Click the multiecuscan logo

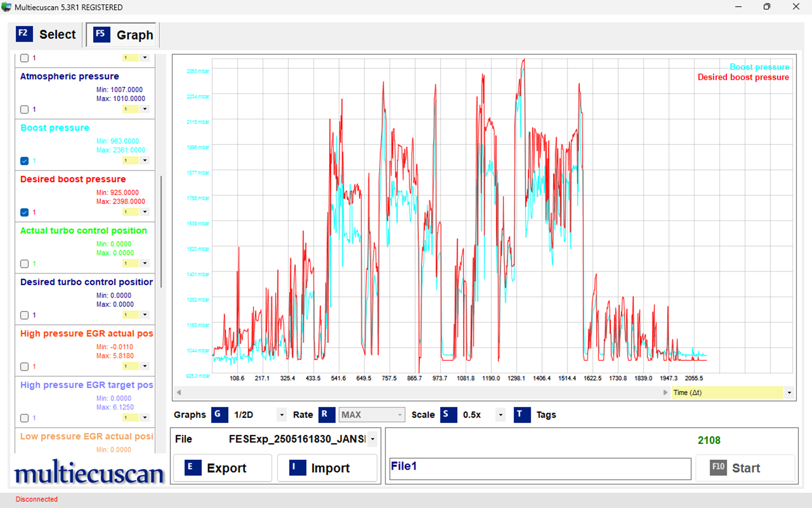tap(89, 473)
